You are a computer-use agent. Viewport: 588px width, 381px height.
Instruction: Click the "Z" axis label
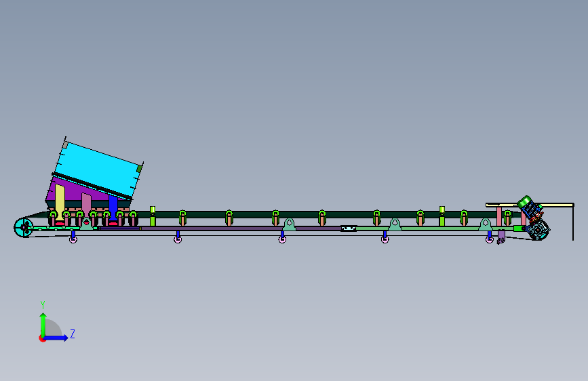pyautogui.click(x=73, y=334)
